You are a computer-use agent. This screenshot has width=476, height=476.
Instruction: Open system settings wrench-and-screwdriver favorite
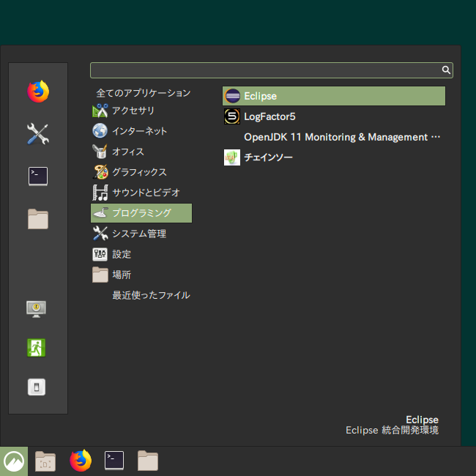38,134
